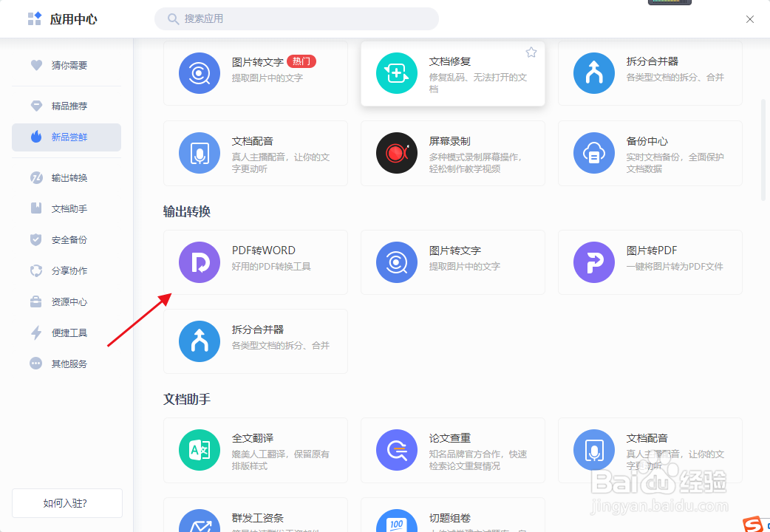770x532 pixels.
Task: Open the 群发工资条 app icon
Action: point(200,521)
